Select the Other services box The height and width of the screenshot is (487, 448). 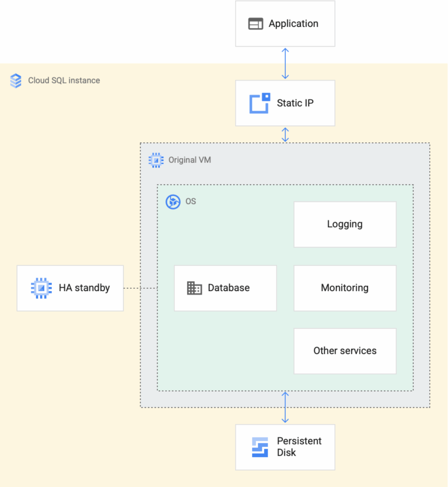tap(345, 351)
